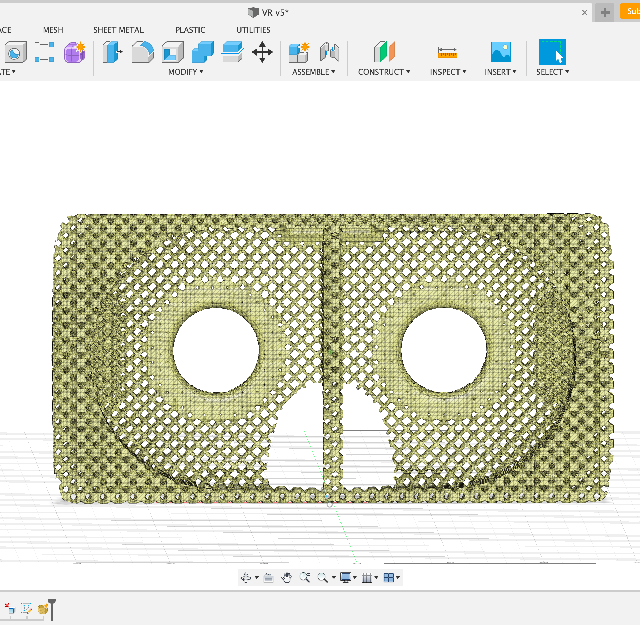Click the Insert image icon

(x=500, y=53)
